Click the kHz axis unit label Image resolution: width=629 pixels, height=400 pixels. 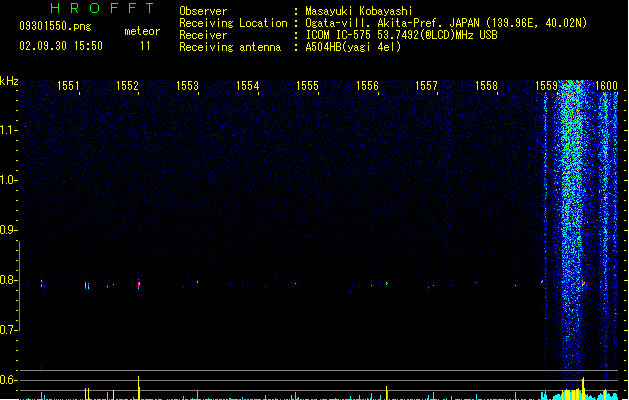9,81
